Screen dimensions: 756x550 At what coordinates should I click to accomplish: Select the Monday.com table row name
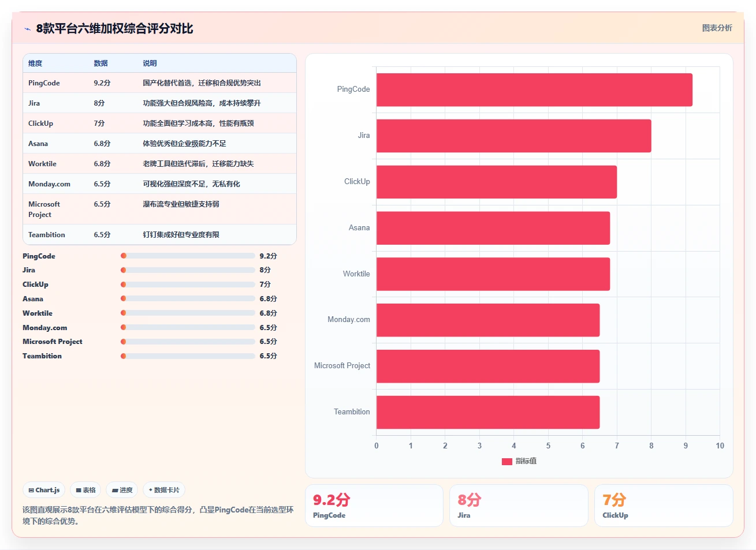click(49, 184)
